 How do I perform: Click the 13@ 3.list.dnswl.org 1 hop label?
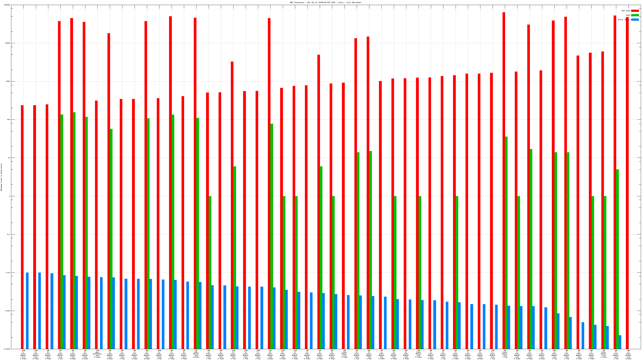click(x=233, y=355)
